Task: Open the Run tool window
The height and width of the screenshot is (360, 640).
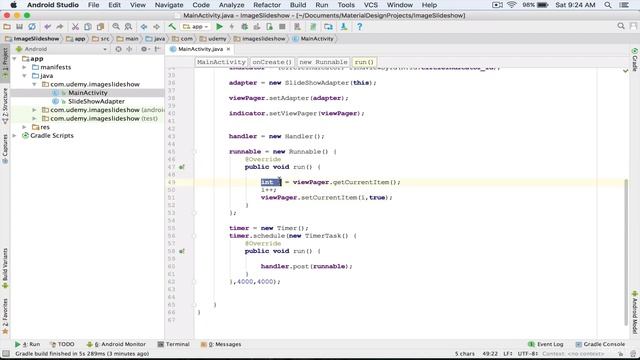Action: point(27,344)
